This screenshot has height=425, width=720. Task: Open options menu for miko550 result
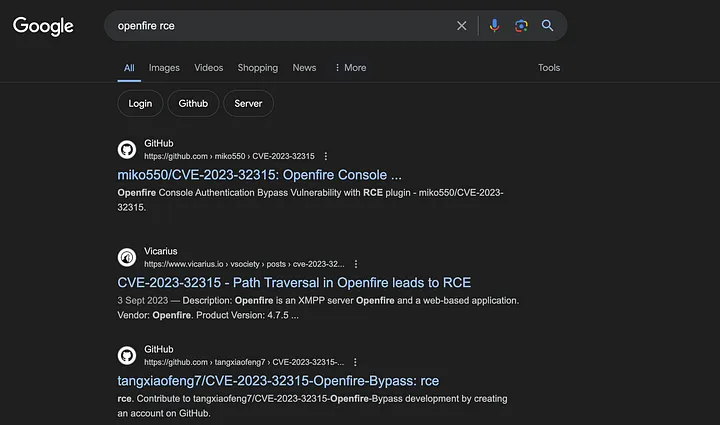click(326, 157)
